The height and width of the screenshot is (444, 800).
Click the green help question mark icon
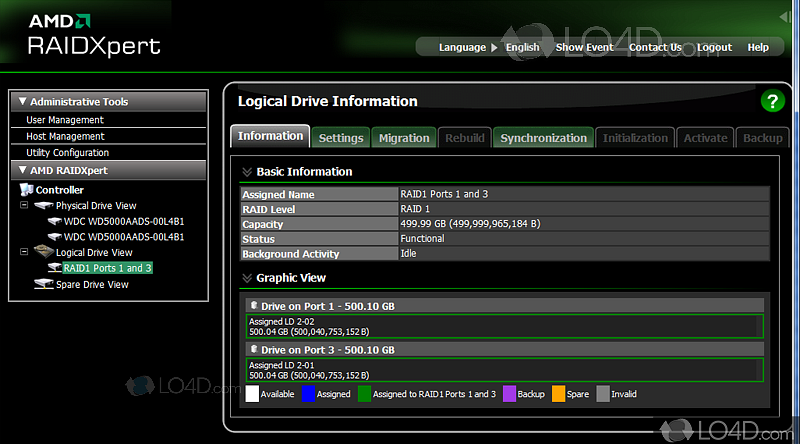(772, 101)
